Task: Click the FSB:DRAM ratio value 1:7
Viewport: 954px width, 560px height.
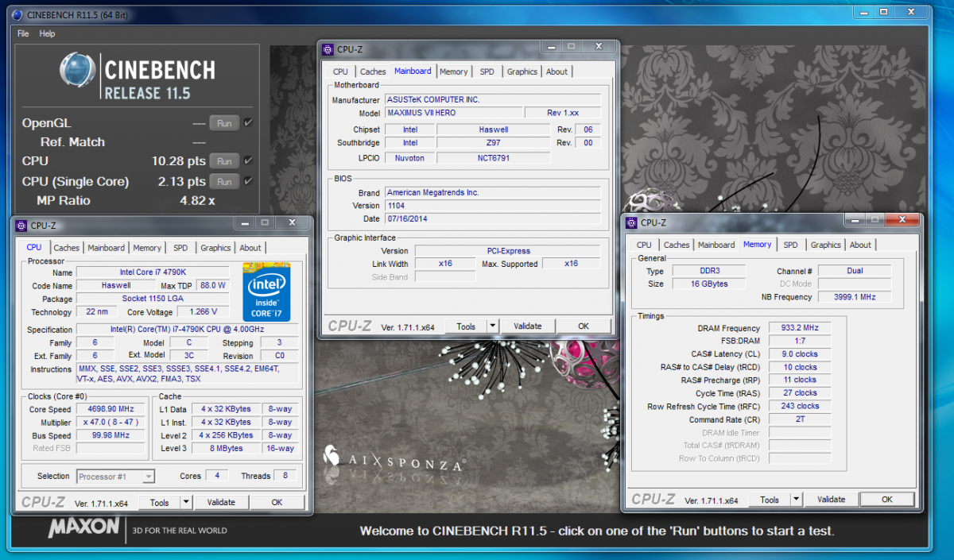Action: coord(800,340)
